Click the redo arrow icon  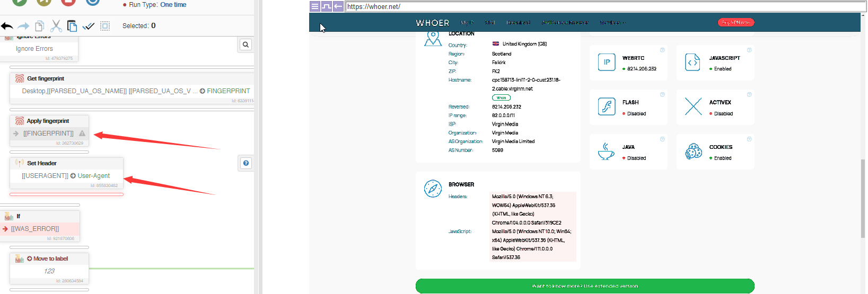(x=23, y=26)
